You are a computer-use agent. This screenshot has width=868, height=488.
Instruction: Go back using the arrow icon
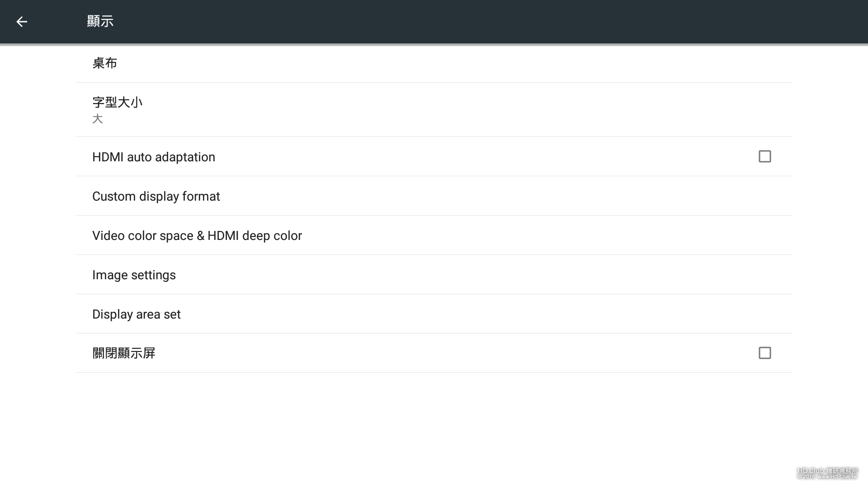[x=22, y=22]
